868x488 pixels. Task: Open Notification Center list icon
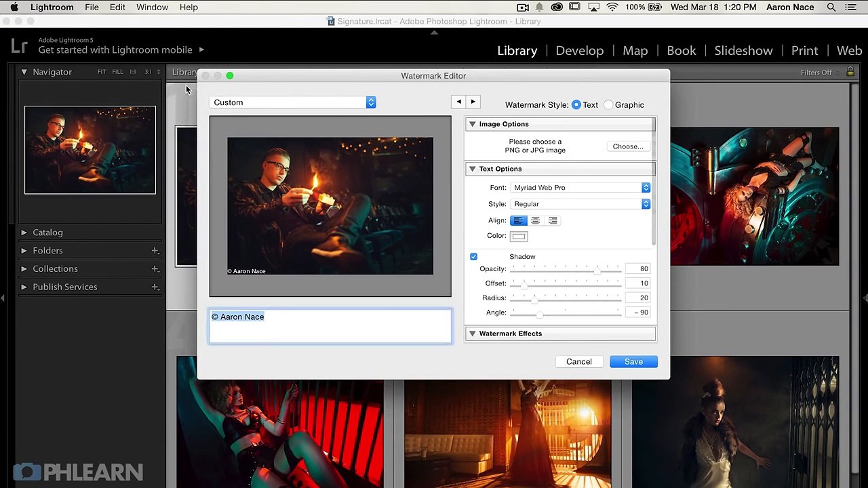click(x=852, y=7)
